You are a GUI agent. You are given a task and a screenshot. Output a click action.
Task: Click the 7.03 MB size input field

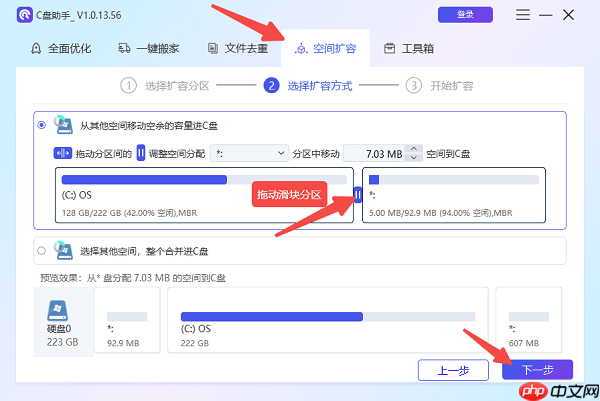pos(375,153)
